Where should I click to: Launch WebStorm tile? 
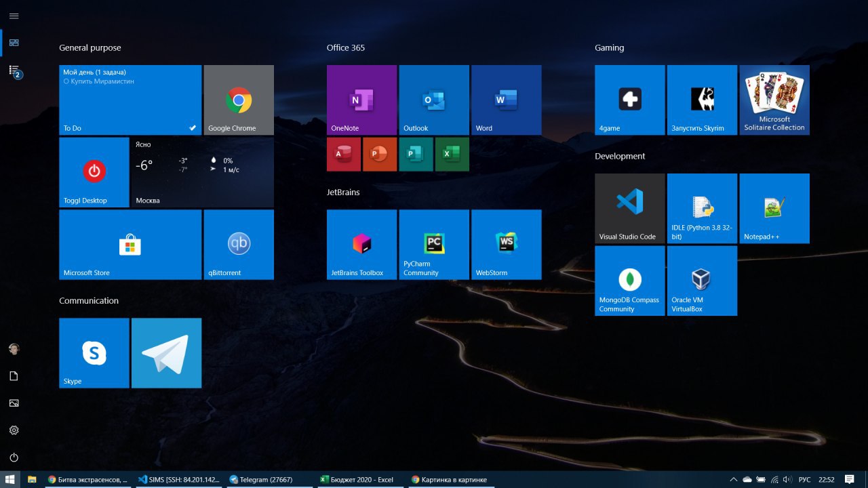coord(506,245)
